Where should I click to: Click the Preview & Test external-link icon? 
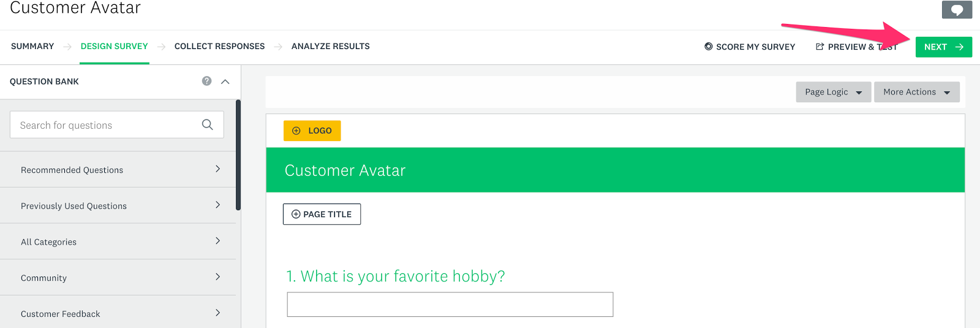[820, 47]
